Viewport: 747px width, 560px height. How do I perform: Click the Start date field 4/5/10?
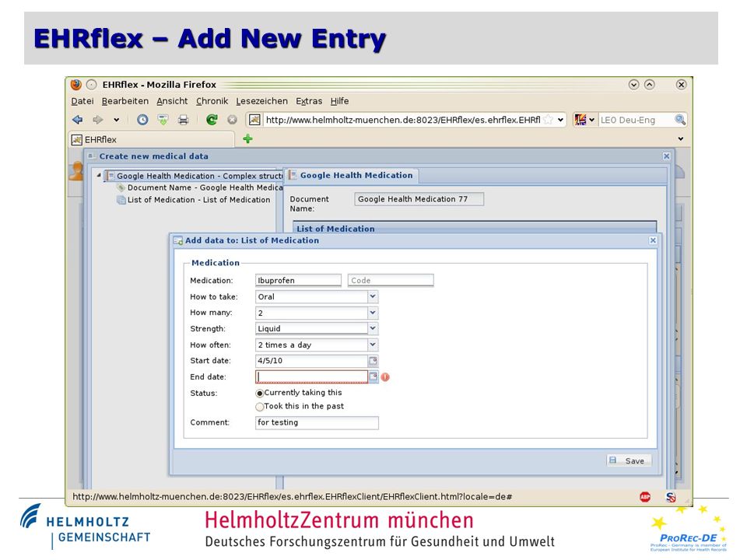point(311,360)
